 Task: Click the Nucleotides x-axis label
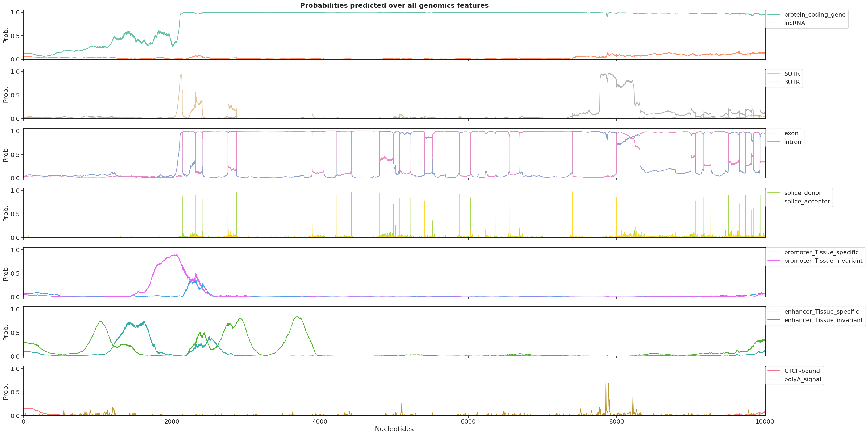tap(394, 429)
